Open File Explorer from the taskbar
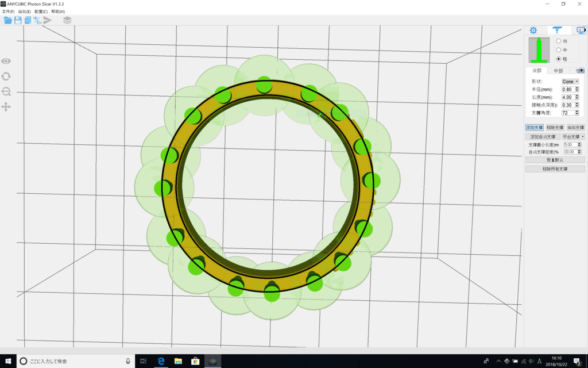 tap(178, 361)
